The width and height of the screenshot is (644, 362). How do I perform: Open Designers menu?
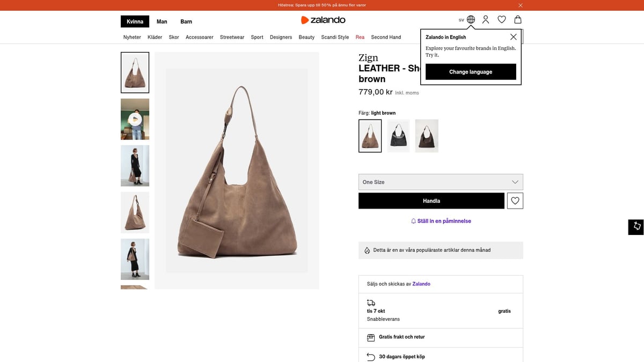(x=281, y=37)
